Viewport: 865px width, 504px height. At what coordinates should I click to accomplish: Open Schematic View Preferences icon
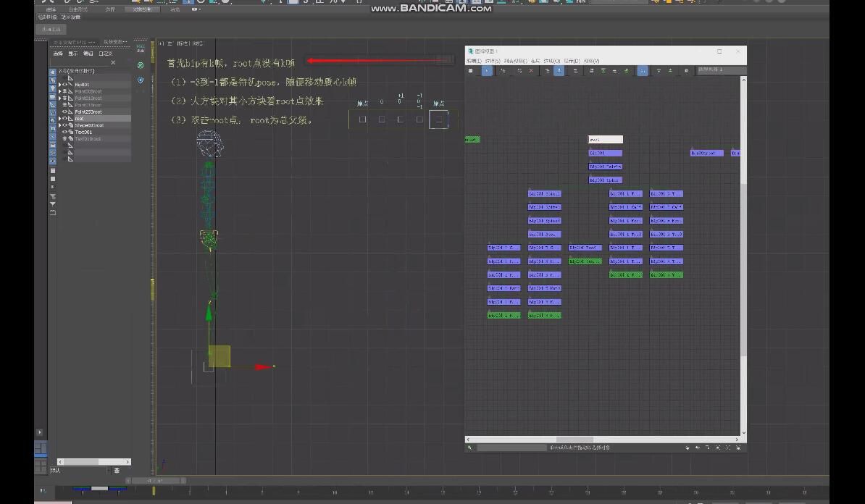click(686, 70)
